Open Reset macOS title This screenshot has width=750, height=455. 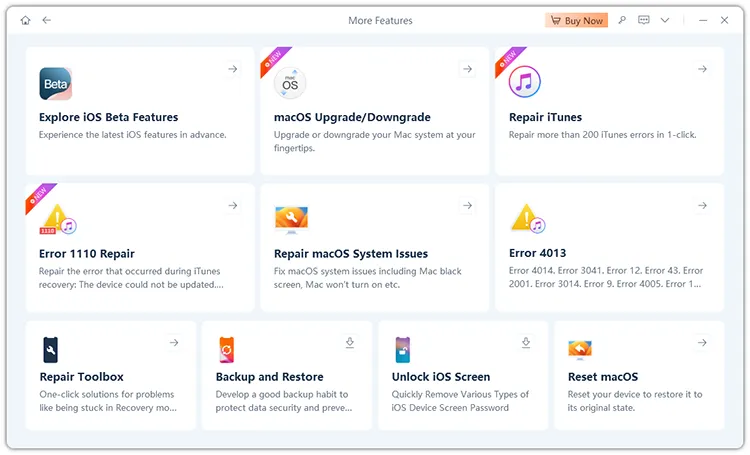click(x=603, y=377)
